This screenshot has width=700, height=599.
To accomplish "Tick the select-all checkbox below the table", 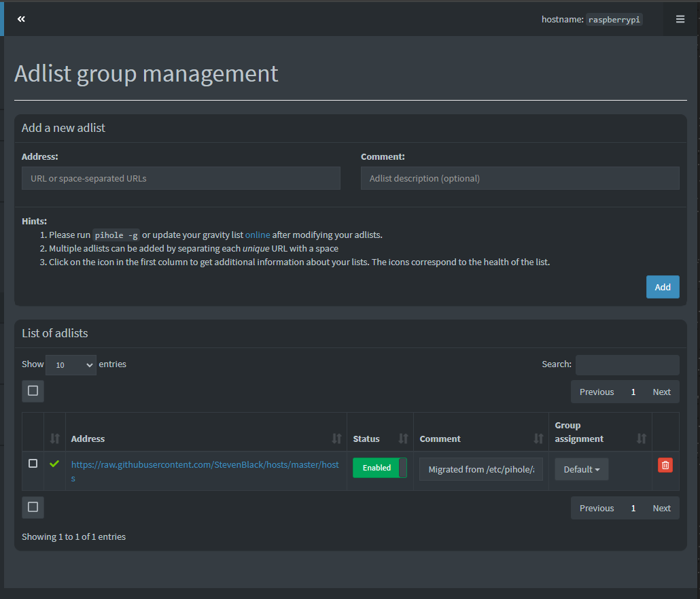I will tap(33, 507).
